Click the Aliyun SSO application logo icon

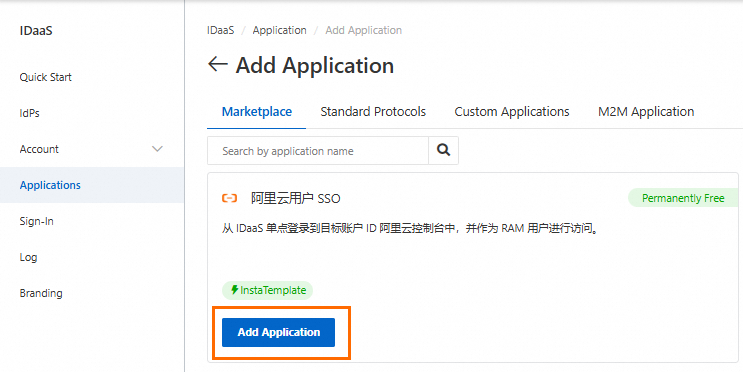pyautogui.click(x=229, y=199)
